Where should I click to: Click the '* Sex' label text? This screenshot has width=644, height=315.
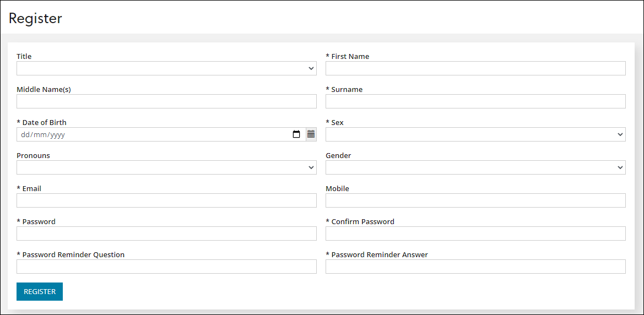point(335,122)
